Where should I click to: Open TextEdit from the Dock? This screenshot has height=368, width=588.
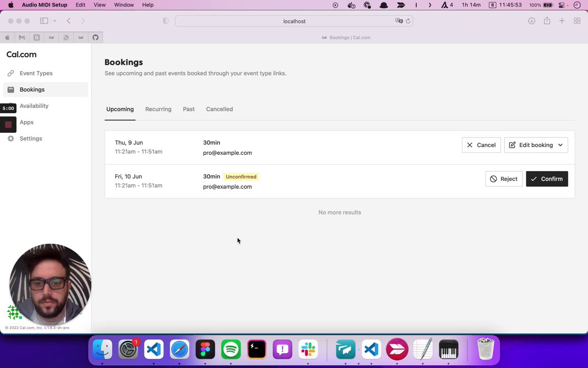tap(423, 349)
